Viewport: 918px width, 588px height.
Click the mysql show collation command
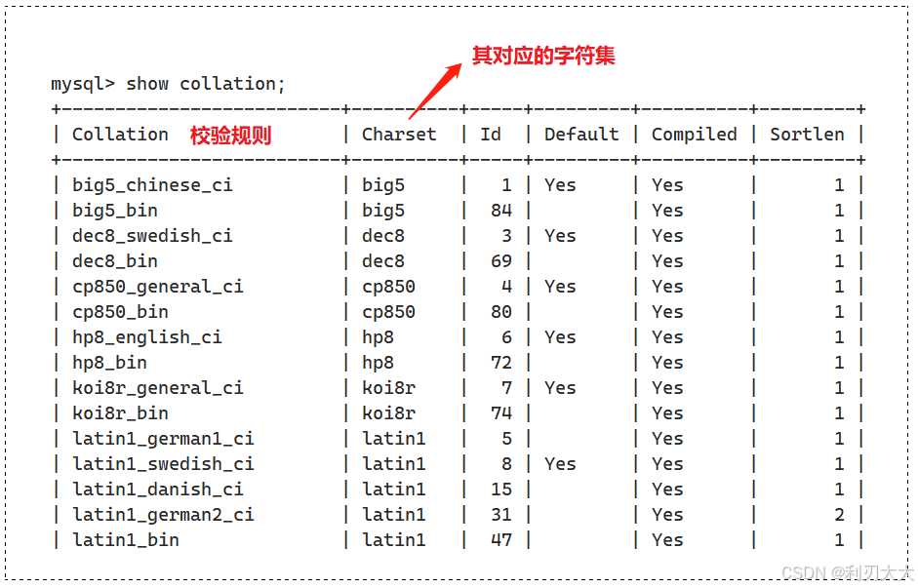(x=168, y=84)
